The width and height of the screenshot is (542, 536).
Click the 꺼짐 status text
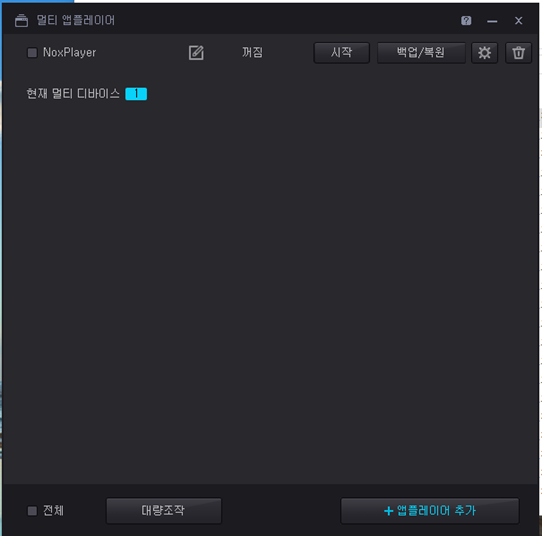[252, 53]
